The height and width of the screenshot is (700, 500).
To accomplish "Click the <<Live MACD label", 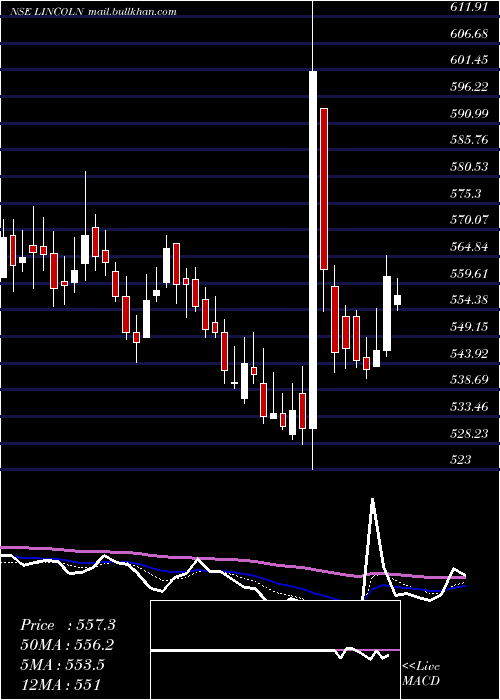I will coord(421,674).
